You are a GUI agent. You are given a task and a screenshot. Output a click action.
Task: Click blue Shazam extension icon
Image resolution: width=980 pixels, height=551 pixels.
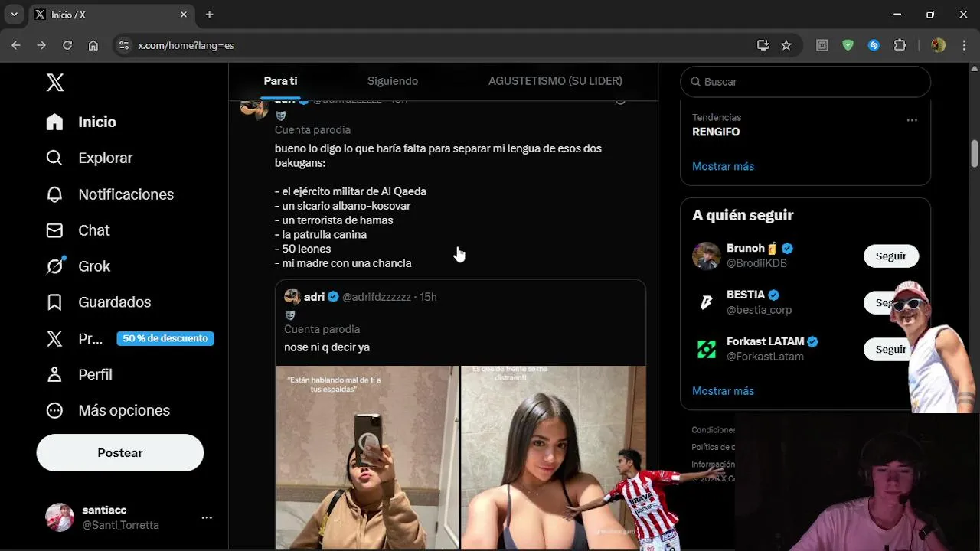(x=874, y=45)
